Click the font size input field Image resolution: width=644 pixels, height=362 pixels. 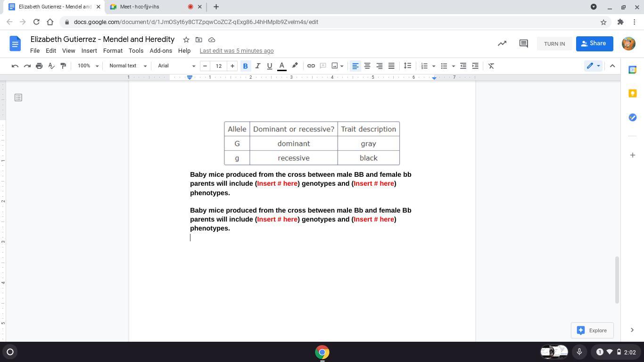click(218, 66)
